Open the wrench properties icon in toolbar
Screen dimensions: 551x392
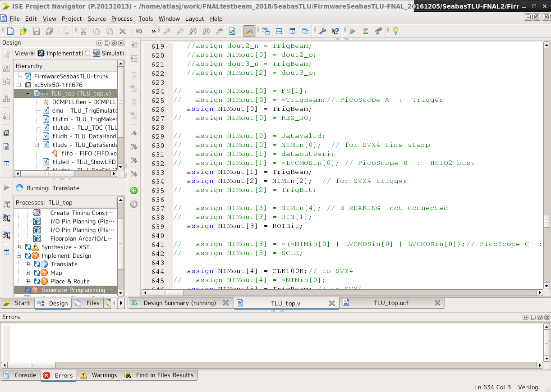[322, 31]
